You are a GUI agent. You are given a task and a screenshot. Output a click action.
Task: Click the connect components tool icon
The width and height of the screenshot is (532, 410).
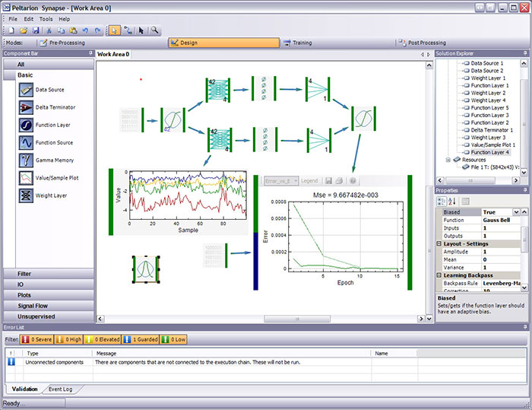pyautogui.click(x=128, y=30)
